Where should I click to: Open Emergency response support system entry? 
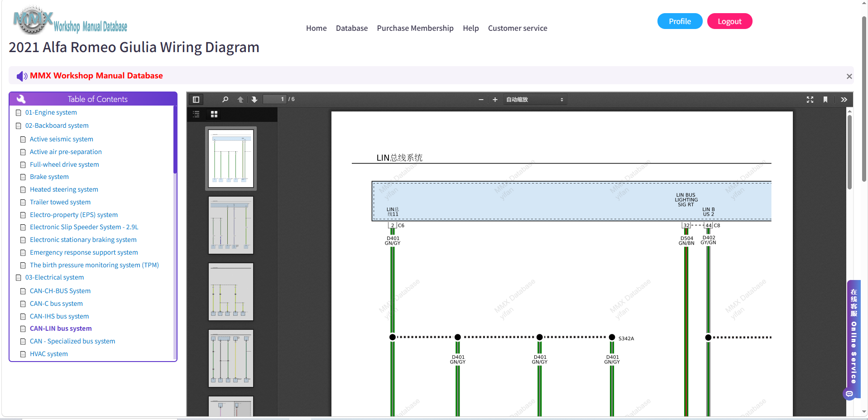tap(84, 253)
